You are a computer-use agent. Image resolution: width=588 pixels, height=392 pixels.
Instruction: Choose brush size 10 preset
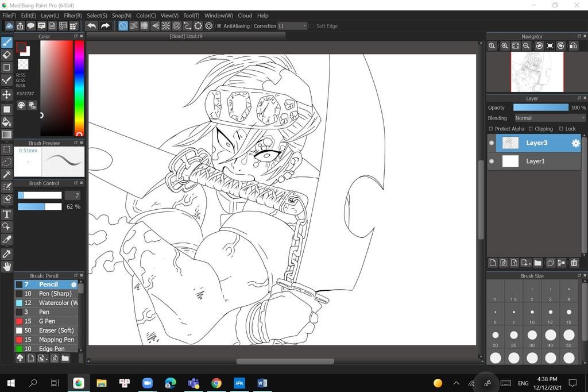coord(532,313)
